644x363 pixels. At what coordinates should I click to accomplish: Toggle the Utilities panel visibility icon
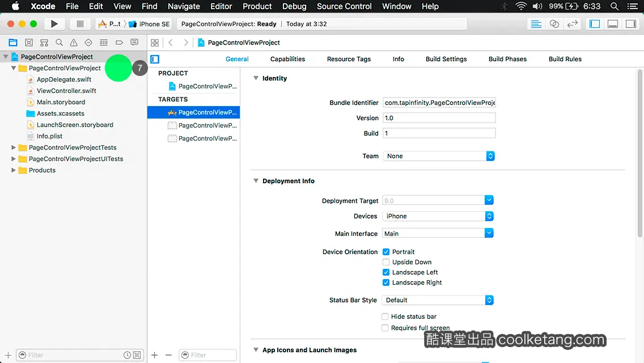(631, 24)
